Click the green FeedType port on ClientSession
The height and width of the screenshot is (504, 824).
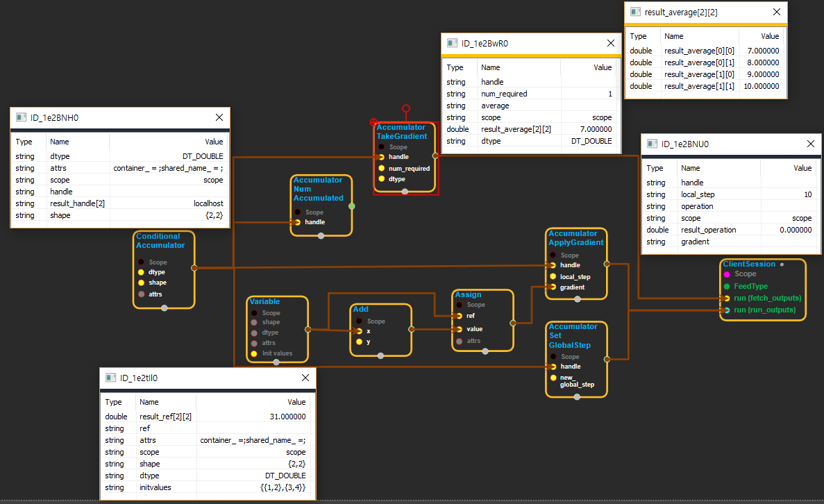pos(727,286)
